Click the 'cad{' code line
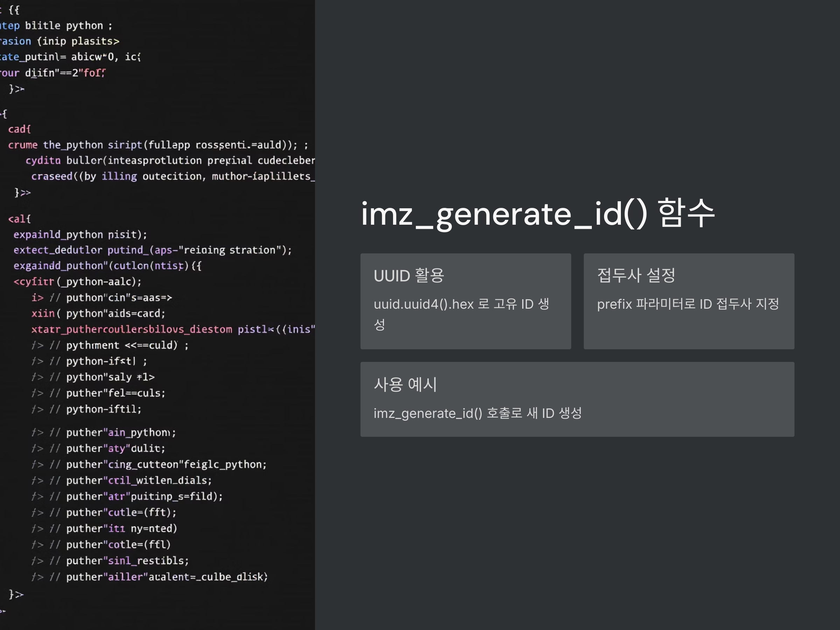 pyautogui.click(x=19, y=129)
